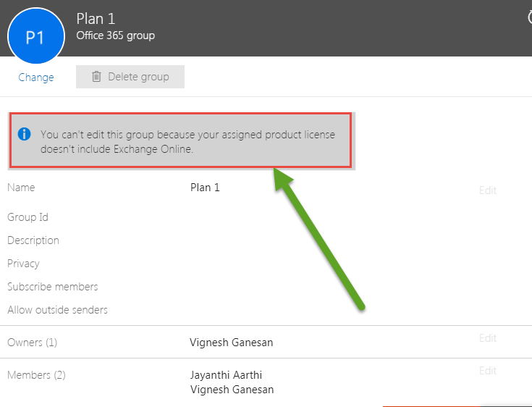Click the Subscribe members label
Image resolution: width=532 pixels, height=407 pixels.
click(x=53, y=287)
